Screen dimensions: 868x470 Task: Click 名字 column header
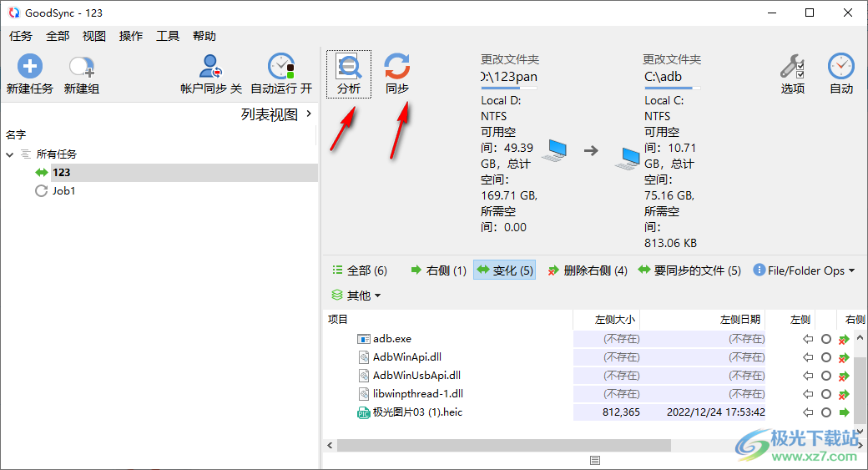[x=16, y=134]
